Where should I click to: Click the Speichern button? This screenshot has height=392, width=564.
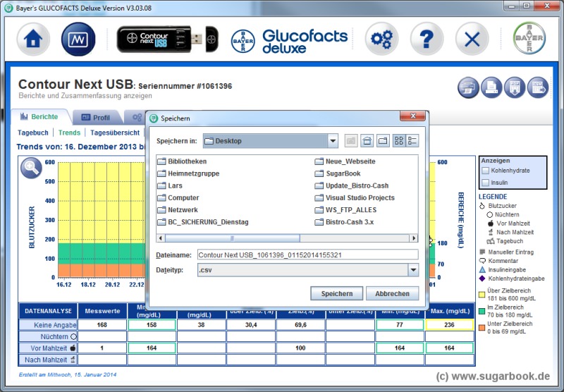(x=337, y=293)
